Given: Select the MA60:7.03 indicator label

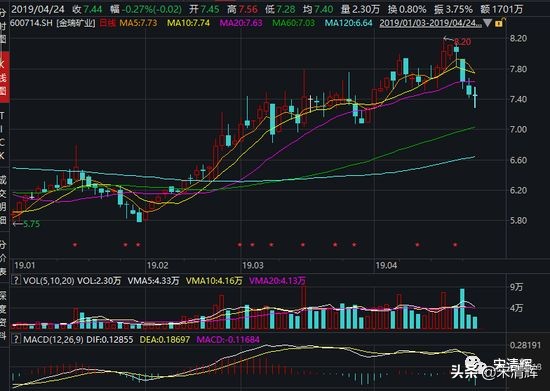Looking at the screenshot, I should click(294, 23).
